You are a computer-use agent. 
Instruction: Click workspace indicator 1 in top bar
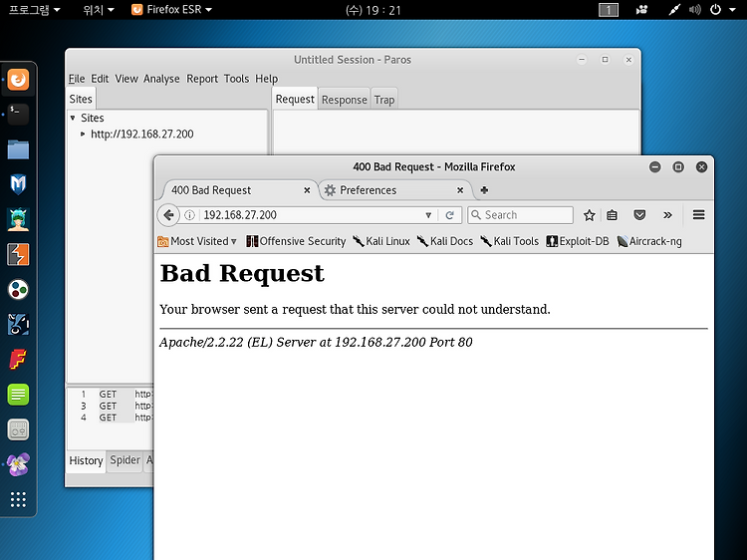pyautogui.click(x=609, y=10)
